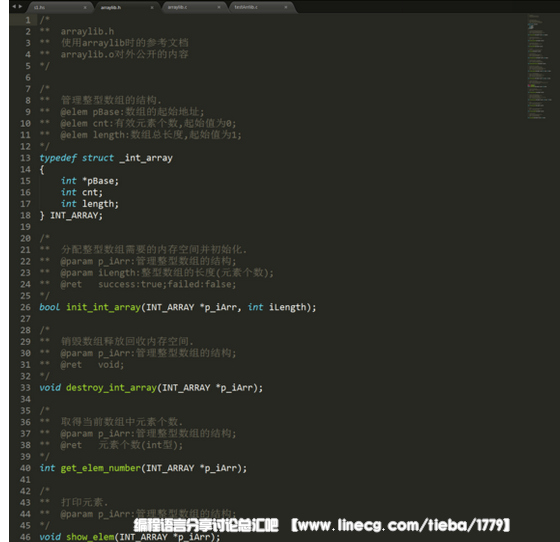
Task: Open the leftmost file tab
Action: pyautogui.click(x=61, y=7)
